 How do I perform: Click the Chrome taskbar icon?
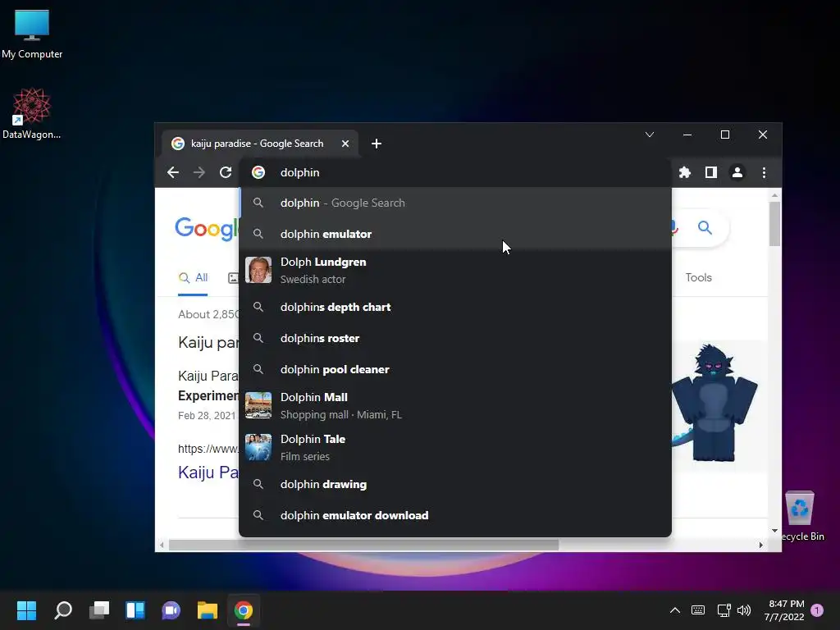(243, 610)
